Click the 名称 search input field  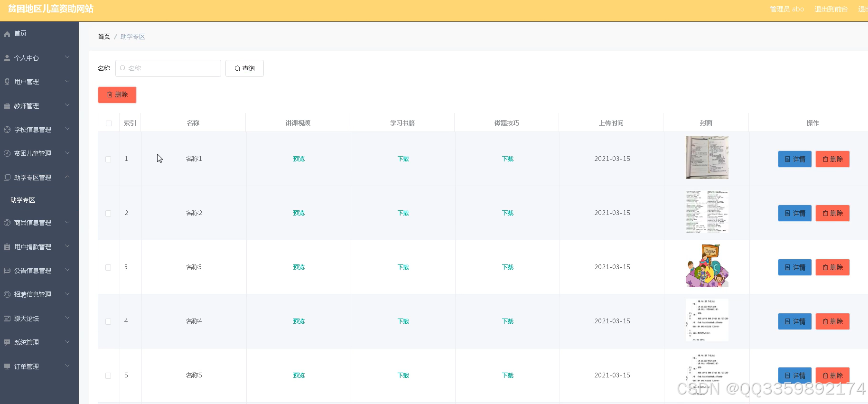pyautogui.click(x=168, y=68)
